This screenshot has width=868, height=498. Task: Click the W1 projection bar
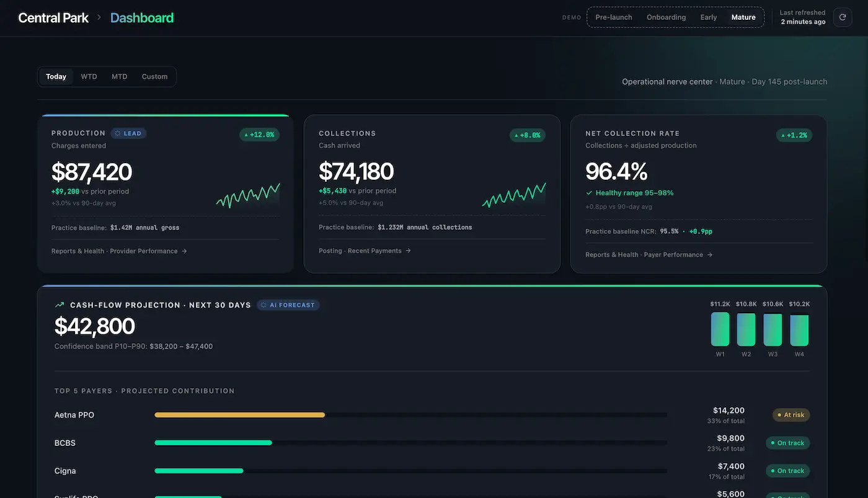tap(720, 329)
